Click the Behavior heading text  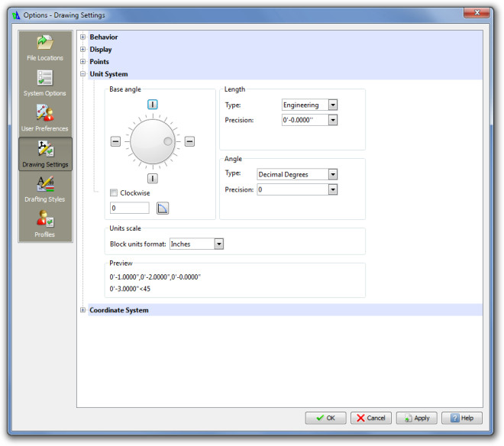click(x=104, y=37)
